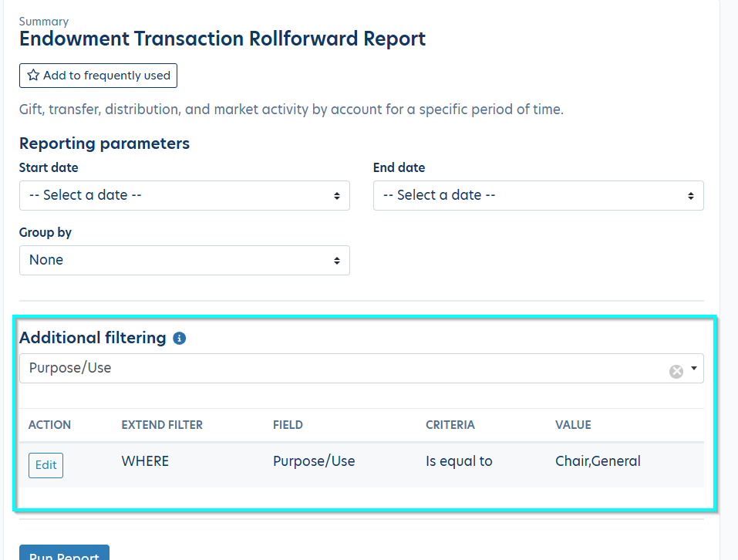Click the info icon beside Additional filtering
The width and height of the screenshot is (738, 560).
tap(180, 338)
